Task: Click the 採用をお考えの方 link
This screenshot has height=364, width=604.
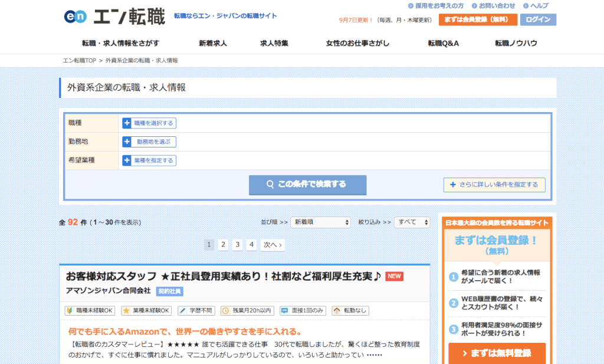Action: pos(439,6)
